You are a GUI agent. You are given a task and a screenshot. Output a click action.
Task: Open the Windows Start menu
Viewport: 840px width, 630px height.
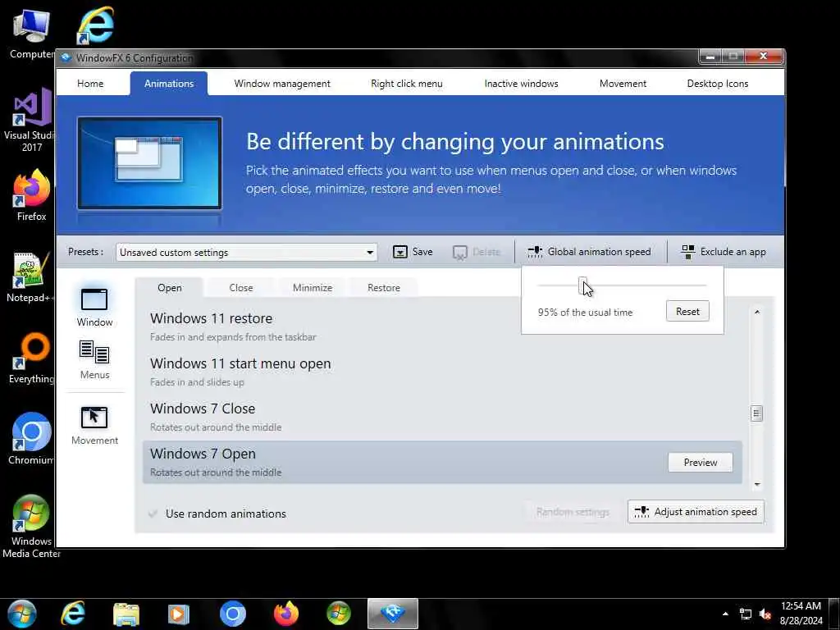[x=22, y=614]
